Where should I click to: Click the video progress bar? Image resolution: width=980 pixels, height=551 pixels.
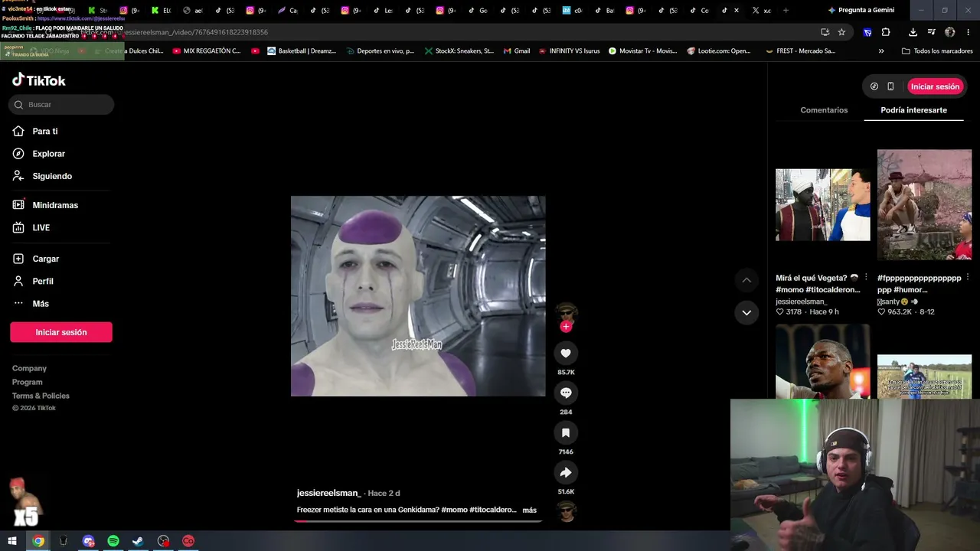click(418, 521)
